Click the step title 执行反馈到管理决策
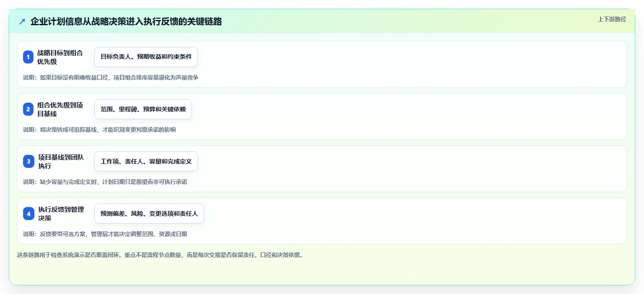The image size is (644, 294). tap(61, 214)
